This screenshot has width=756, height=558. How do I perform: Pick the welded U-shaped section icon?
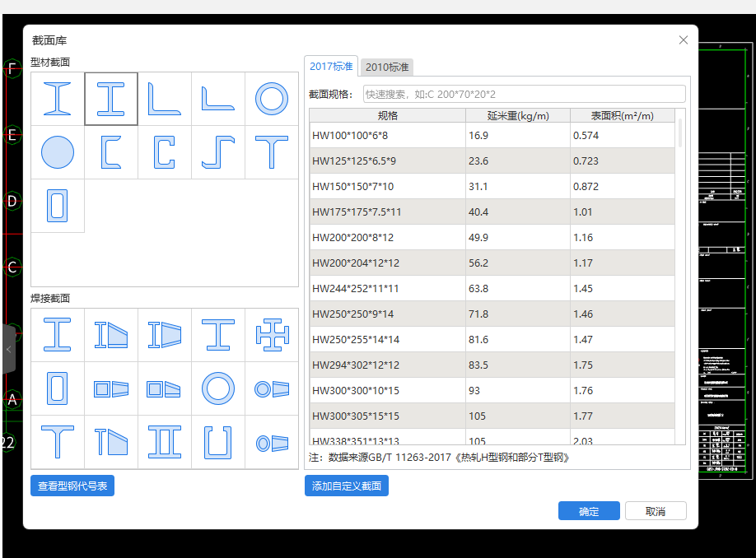tap(218, 442)
